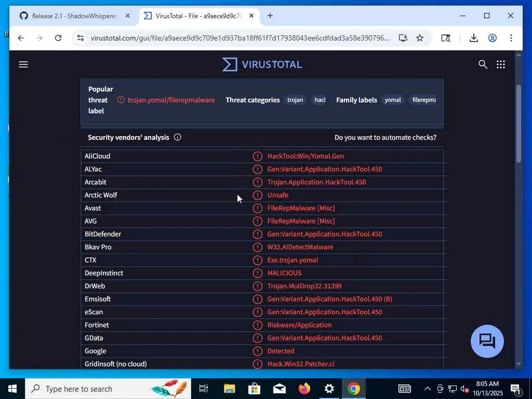Select the VirusTotal File tab
This screenshot has width=532, height=399.
coord(199,16)
